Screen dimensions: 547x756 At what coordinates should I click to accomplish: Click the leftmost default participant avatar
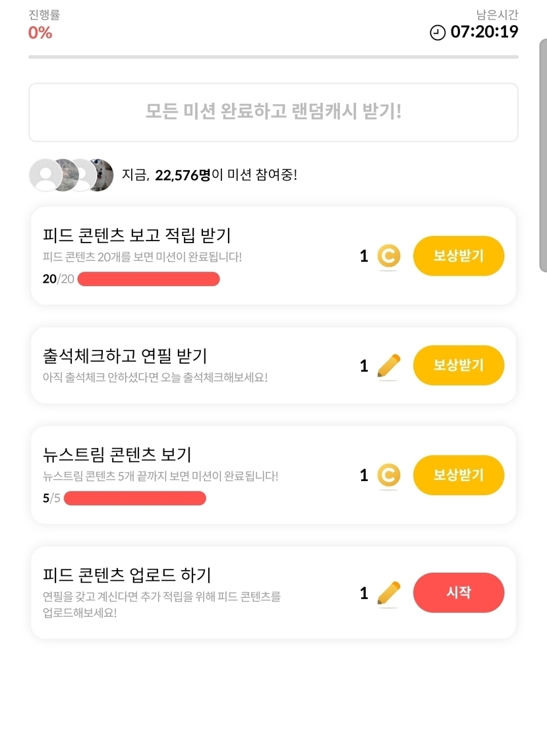click(45, 175)
